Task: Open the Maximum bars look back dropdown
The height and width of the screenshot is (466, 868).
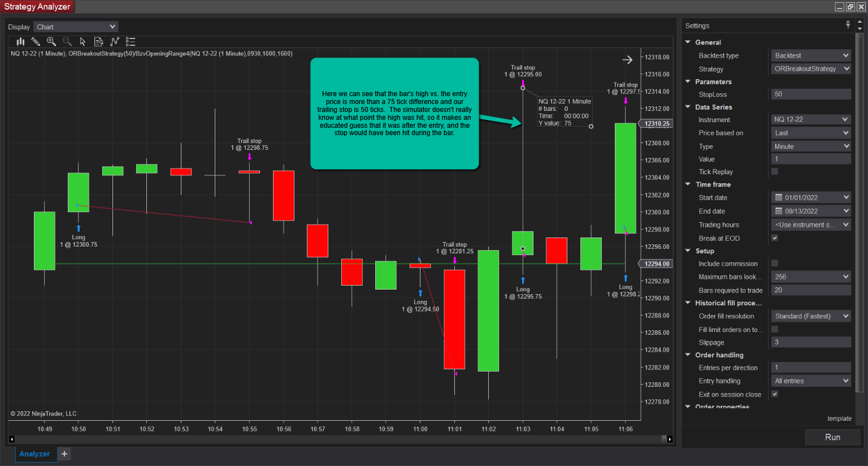Action: coord(811,277)
